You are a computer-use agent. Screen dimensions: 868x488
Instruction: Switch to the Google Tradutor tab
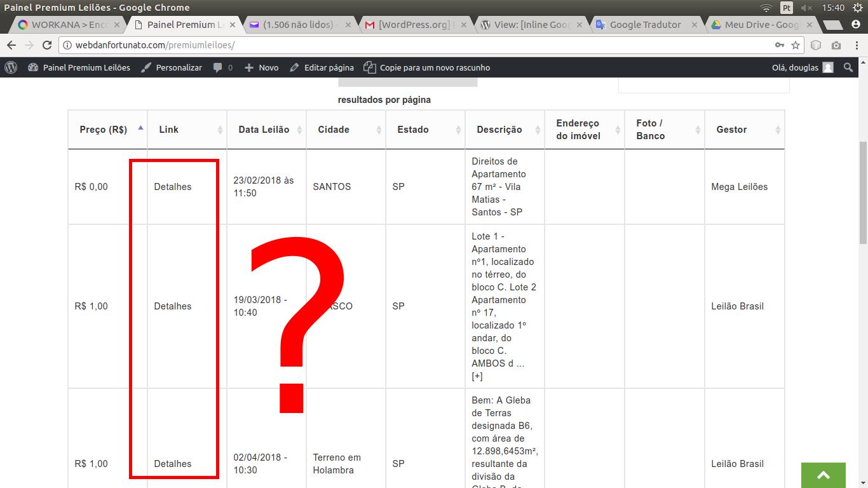tap(646, 25)
